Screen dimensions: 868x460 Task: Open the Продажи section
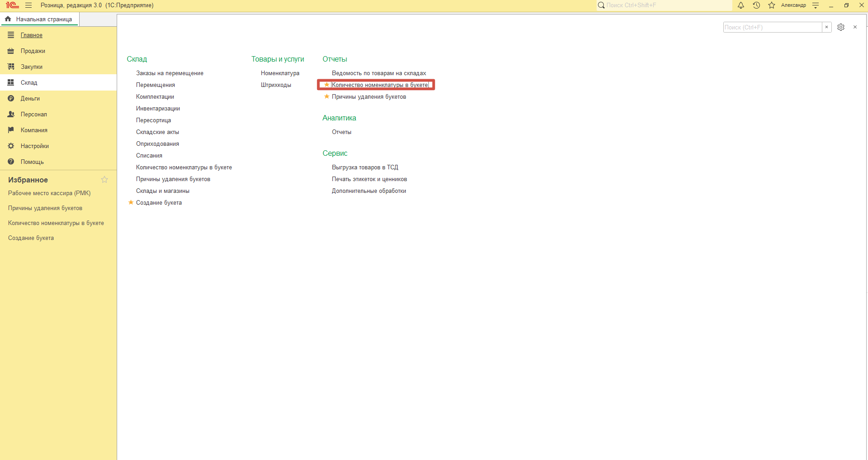click(x=33, y=51)
